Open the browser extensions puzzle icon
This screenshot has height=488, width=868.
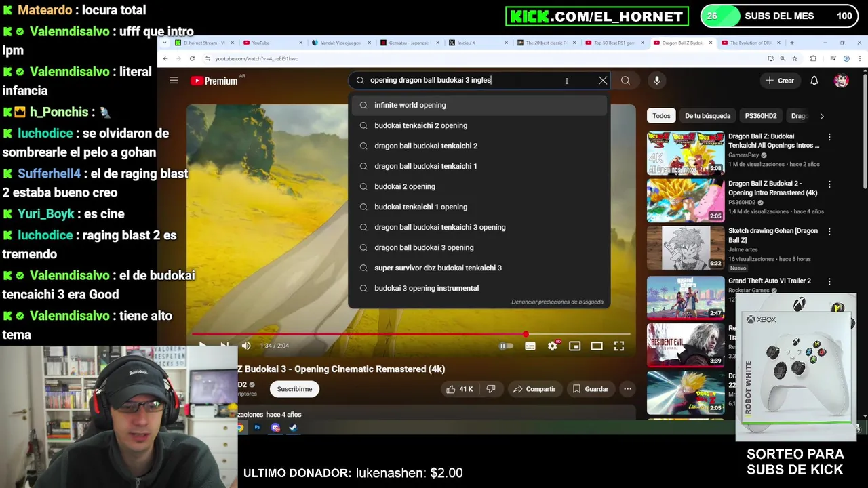[x=813, y=58]
